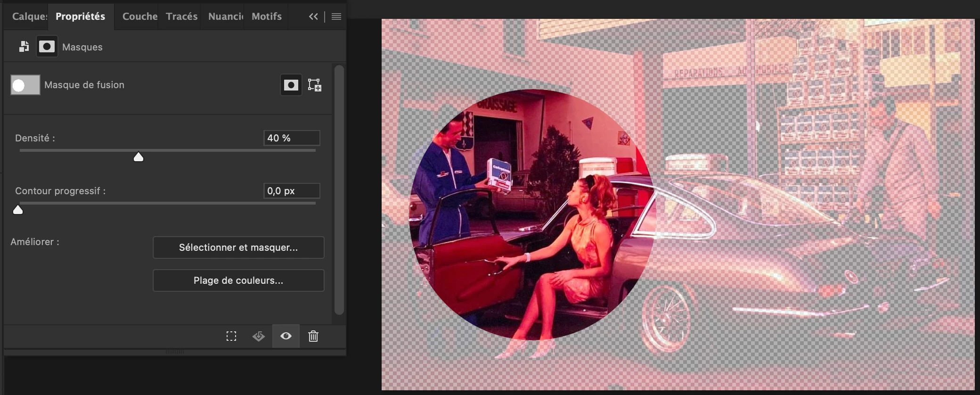Open Plage de couleurs dialog

pyautogui.click(x=238, y=280)
